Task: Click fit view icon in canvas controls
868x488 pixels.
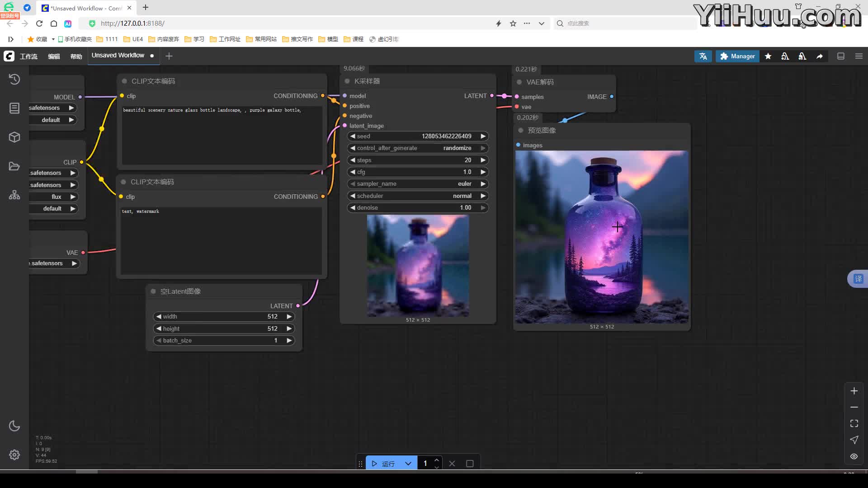Action: click(854, 423)
